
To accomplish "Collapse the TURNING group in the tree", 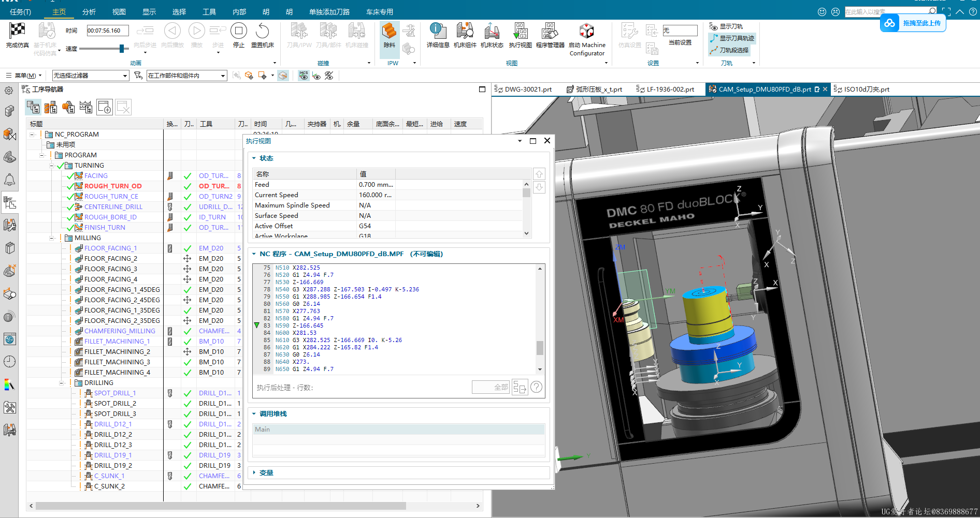I will point(51,166).
